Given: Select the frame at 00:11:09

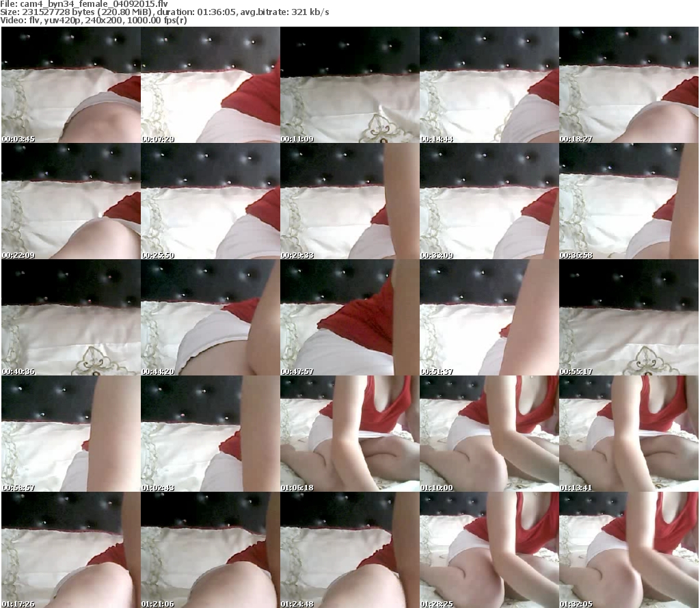Looking at the screenshot, I should (349, 85).
